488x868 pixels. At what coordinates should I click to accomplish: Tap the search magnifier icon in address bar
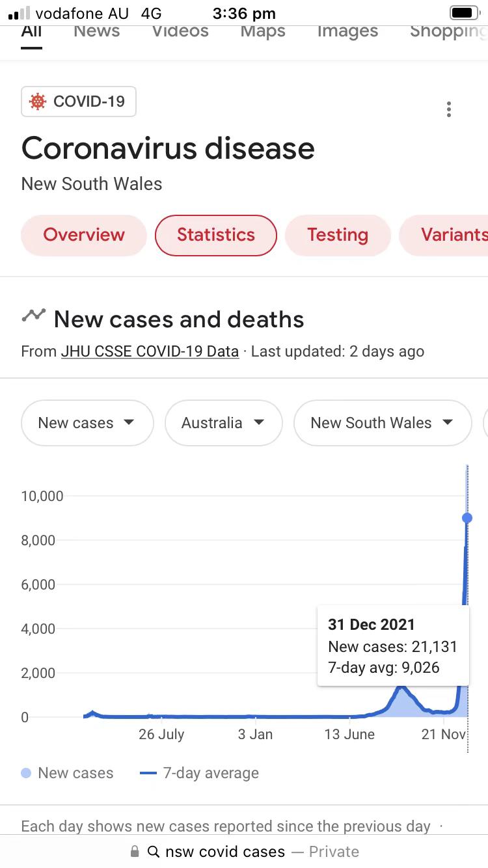click(x=154, y=851)
